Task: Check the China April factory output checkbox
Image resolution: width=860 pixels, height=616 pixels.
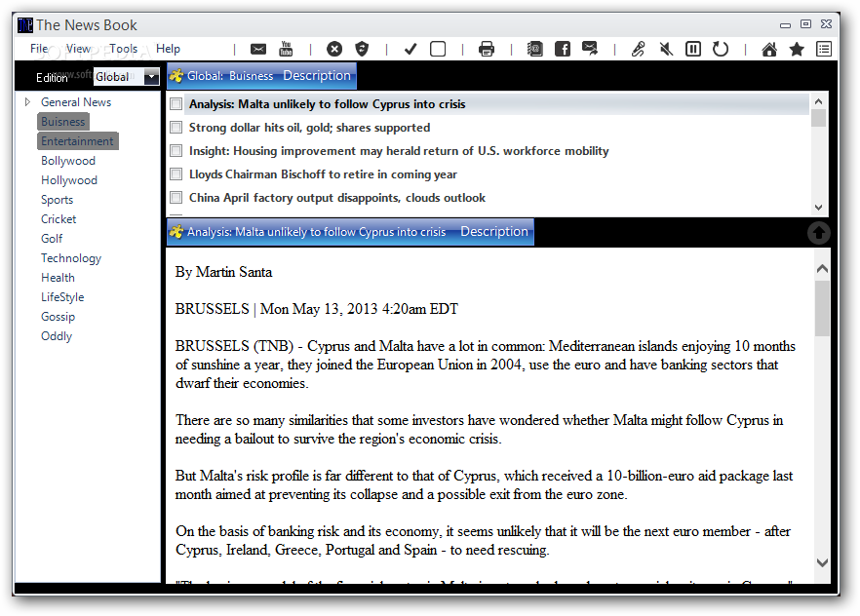Action: coord(176,197)
